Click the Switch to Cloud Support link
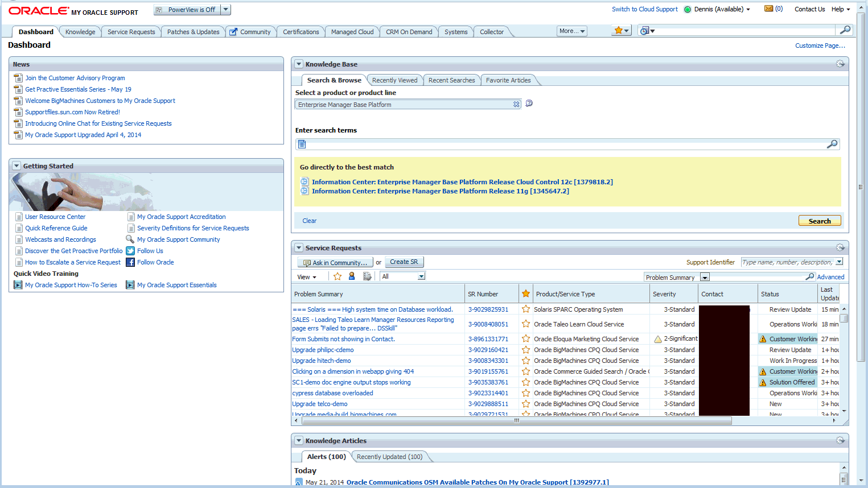 point(645,9)
